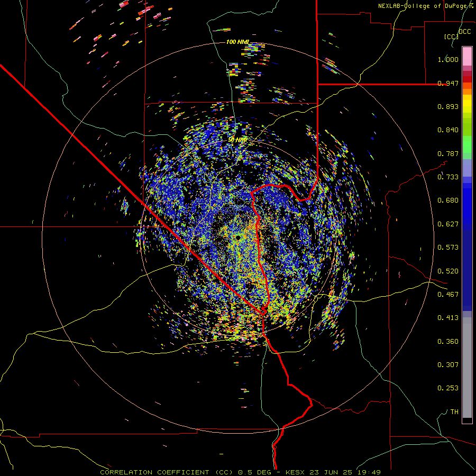Click the 1.000 color scale value

448,59
